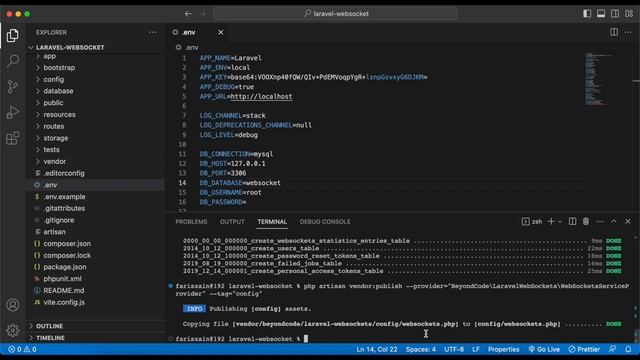Open the Manage gear icon
The height and width of the screenshot is (360, 640).
[13, 330]
